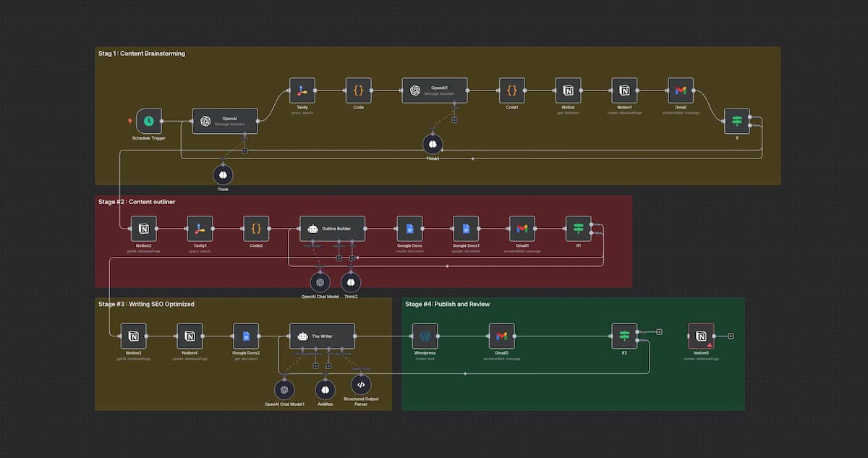The height and width of the screenshot is (458, 868).
Task: Open the Outline Builder agent node
Action: click(332, 229)
